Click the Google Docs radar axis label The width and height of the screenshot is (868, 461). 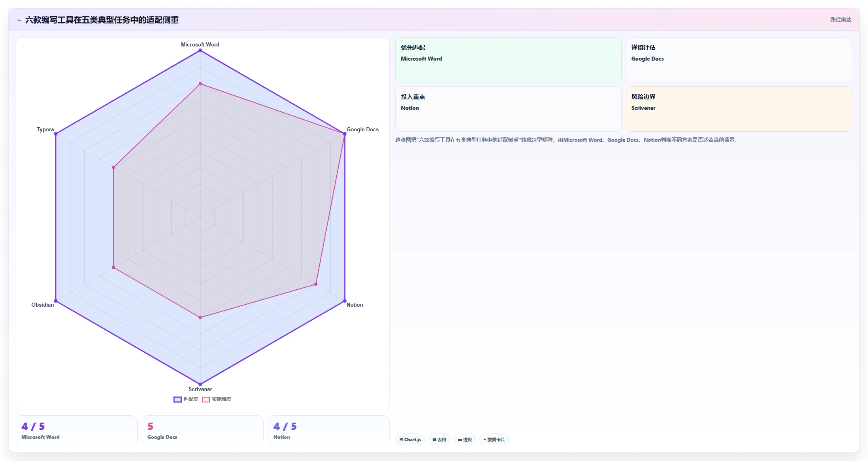point(363,129)
